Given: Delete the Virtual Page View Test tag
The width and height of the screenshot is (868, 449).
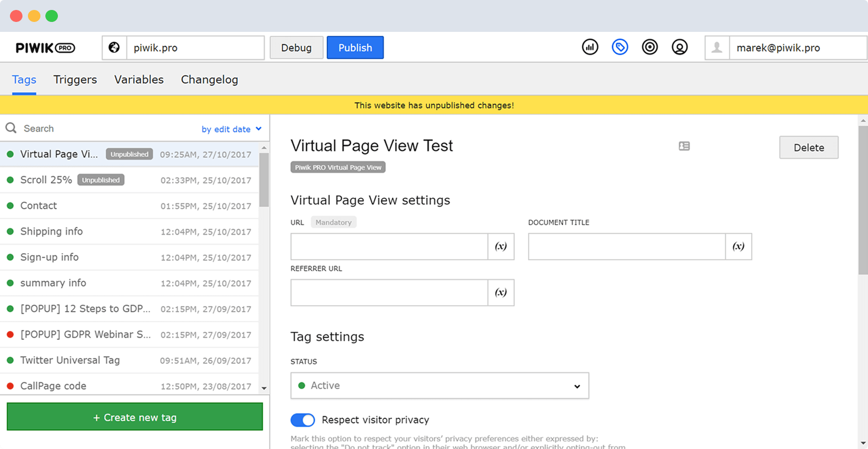Looking at the screenshot, I should click(809, 148).
